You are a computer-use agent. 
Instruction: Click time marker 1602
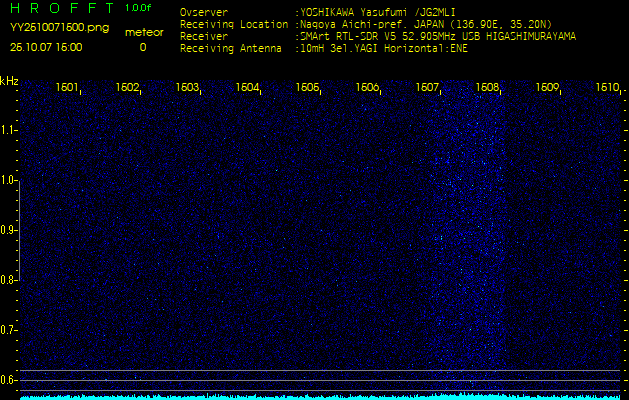(127, 87)
